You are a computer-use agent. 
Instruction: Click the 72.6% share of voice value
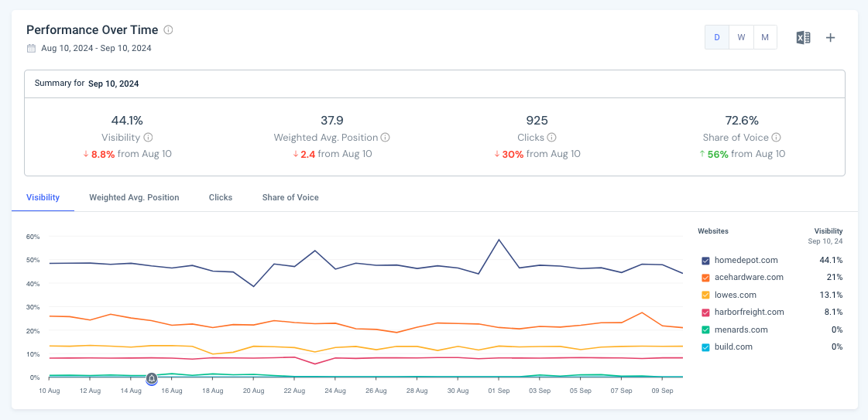(742, 121)
